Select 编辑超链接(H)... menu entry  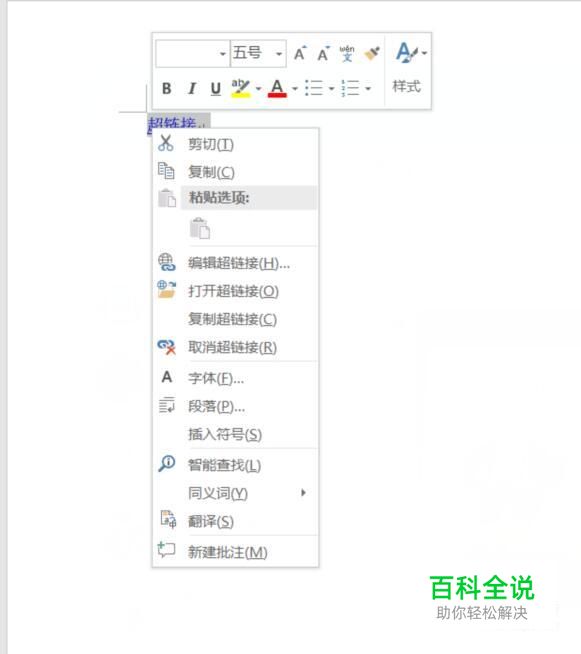tap(236, 263)
